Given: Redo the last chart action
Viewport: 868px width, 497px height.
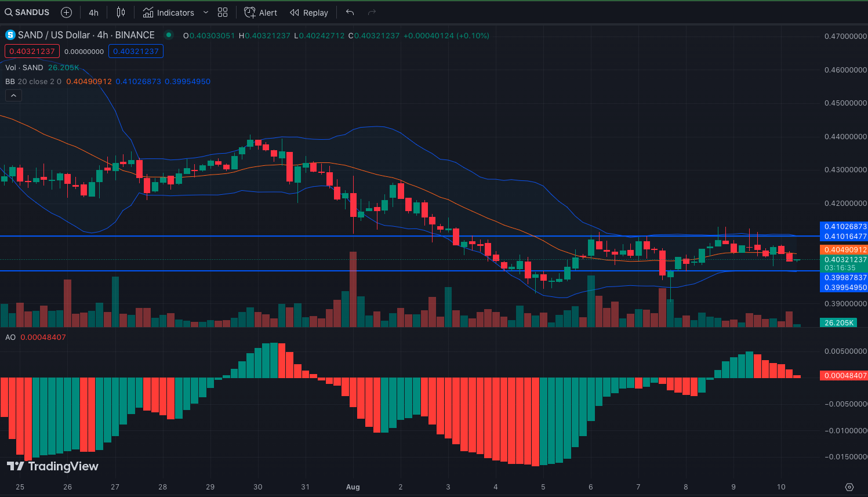Looking at the screenshot, I should click(x=372, y=12).
